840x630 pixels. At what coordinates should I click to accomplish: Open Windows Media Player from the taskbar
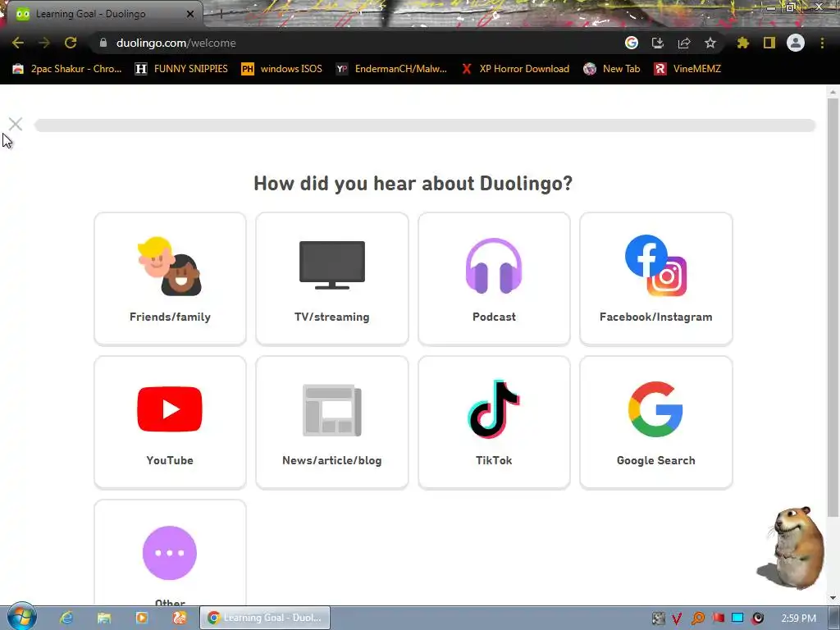point(141,618)
